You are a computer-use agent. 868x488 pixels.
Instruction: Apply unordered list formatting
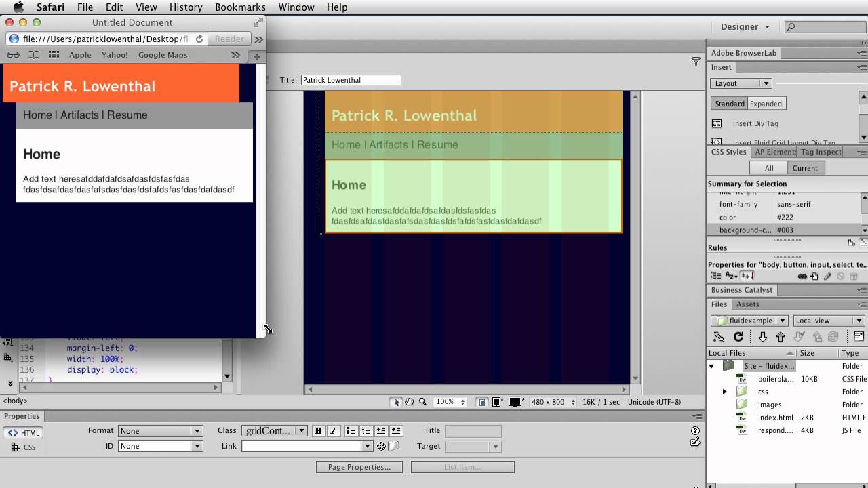pos(351,431)
